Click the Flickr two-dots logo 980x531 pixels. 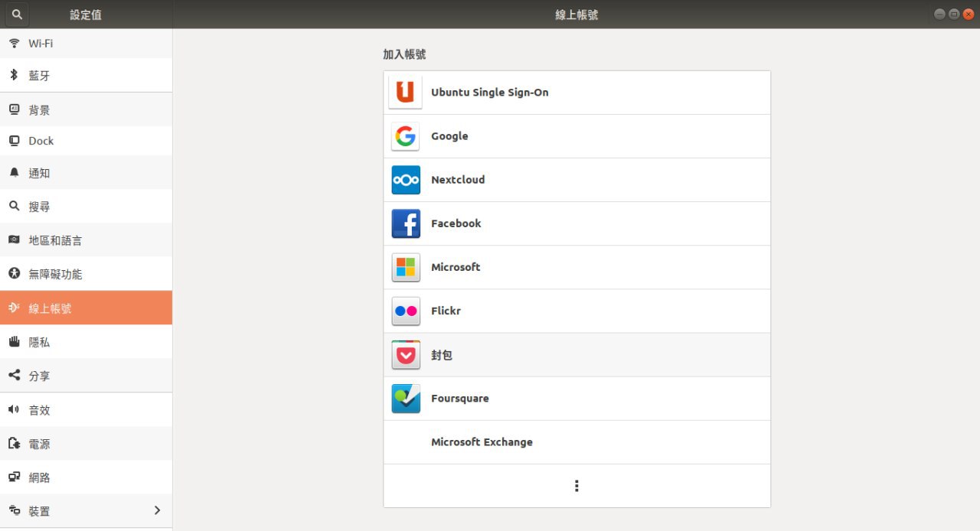click(x=406, y=311)
